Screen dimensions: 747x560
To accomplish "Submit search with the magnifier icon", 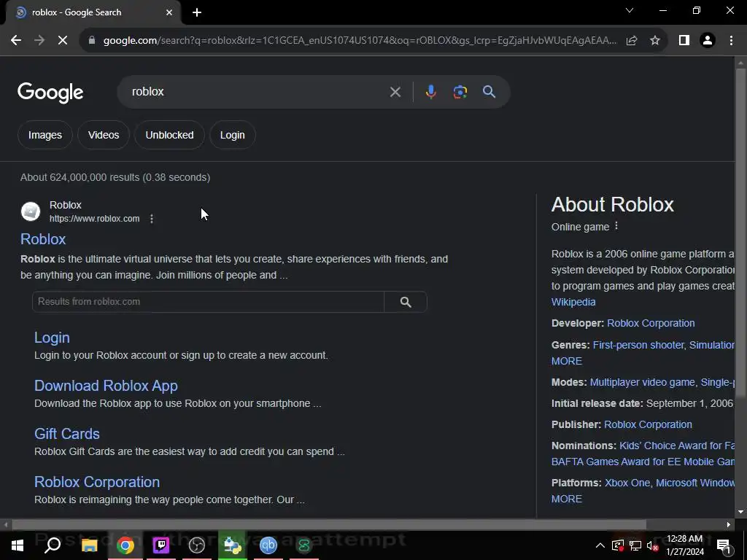I will coord(489,92).
